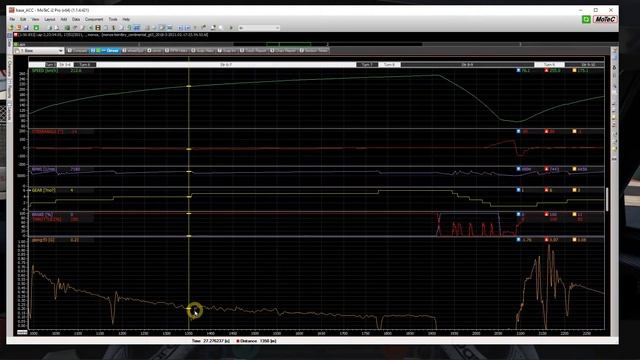
Task: Click the STEERANGLE channel label
Action: click(48, 132)
